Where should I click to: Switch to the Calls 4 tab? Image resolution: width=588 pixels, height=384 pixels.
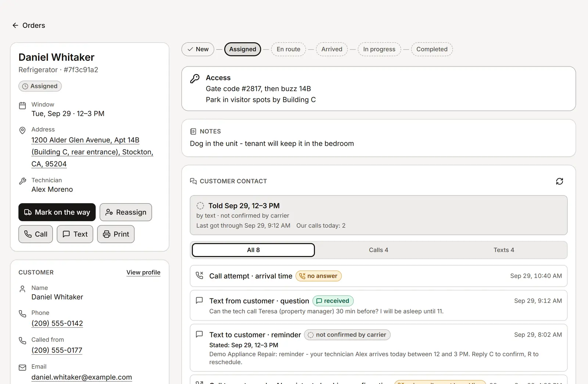click(379, 250)
